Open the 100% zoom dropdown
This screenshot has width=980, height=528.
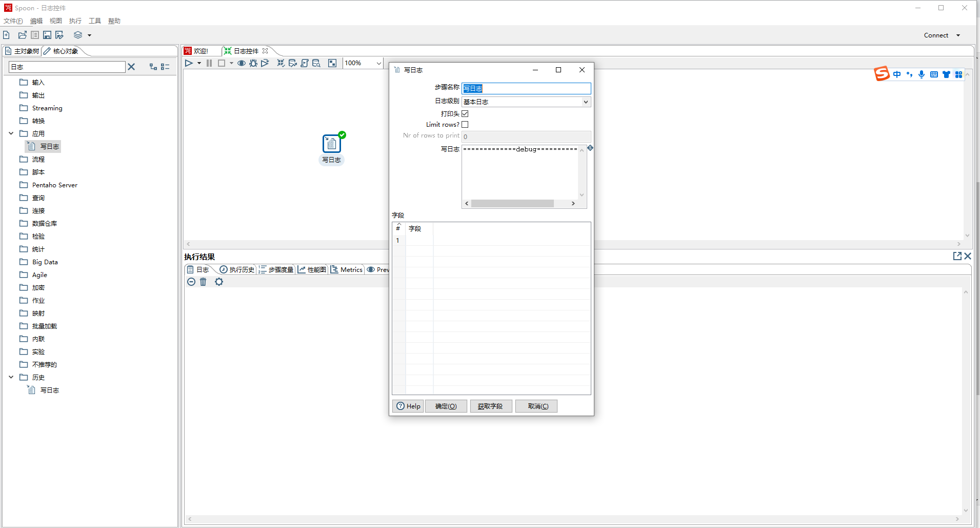pyautogui.click(x=378, y=63)
